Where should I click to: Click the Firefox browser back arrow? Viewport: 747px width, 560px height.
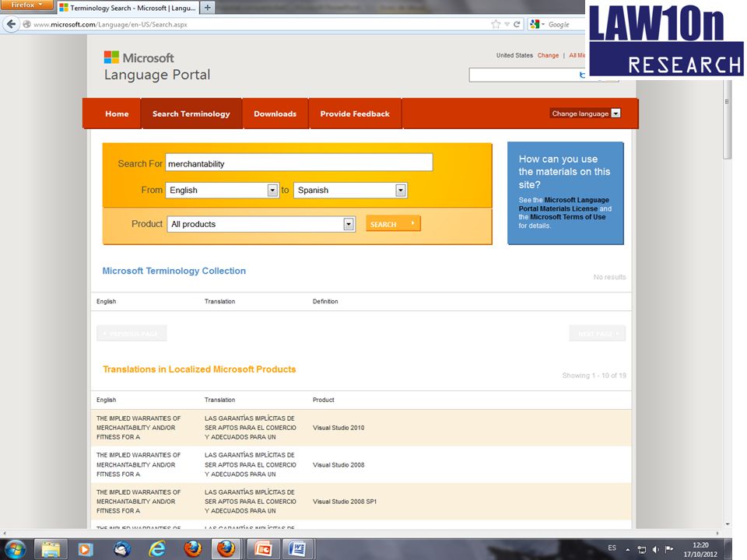coord(11,24)
